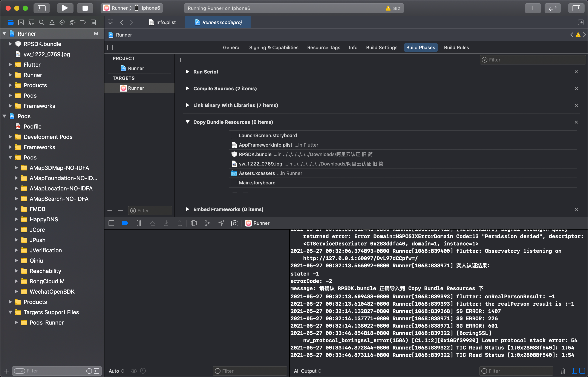This screenshot has width=588, height=377.
Task: Click the code review arrows icon
Action: point(553,8)
